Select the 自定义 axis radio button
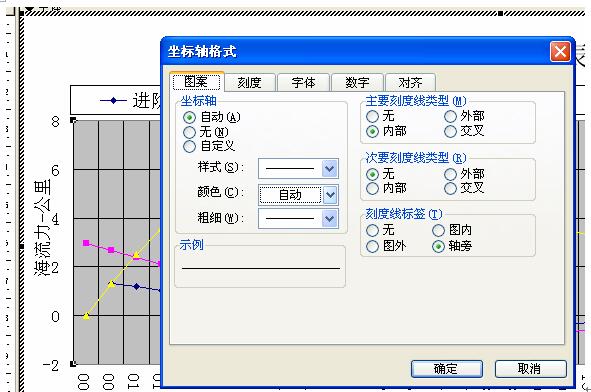The image size is (591, 392). [x=189, y=146]
